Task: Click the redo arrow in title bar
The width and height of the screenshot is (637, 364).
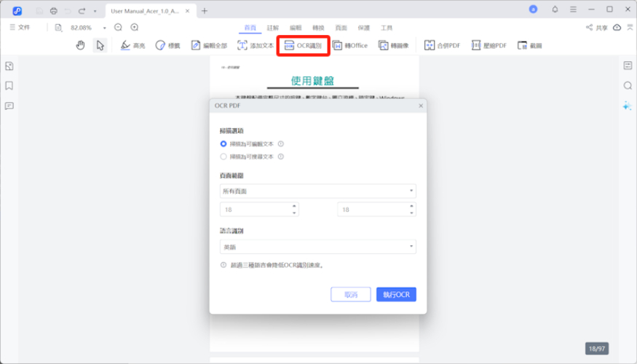Action: pos(82,11)
